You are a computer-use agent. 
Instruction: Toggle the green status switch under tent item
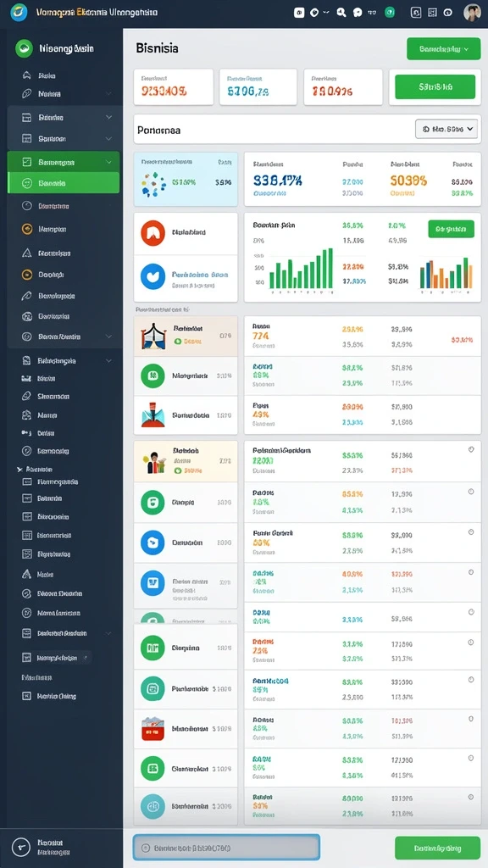(178, 342)
